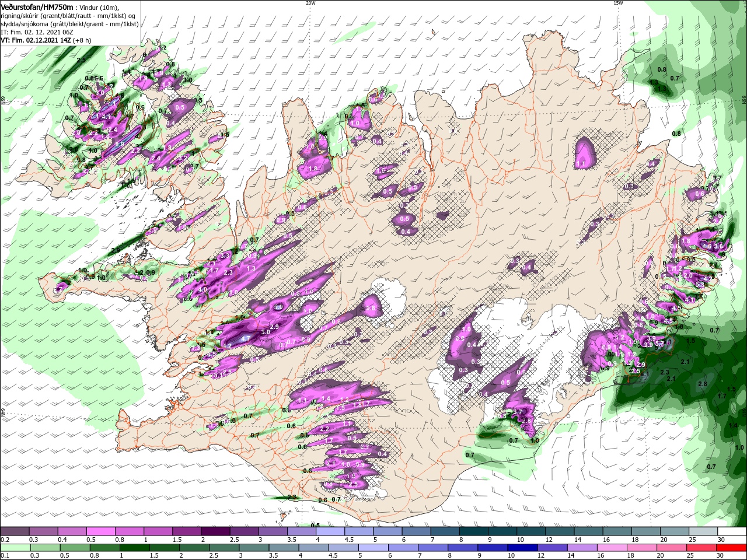Click the dark teal swatch above snow label 9
The image size is (747, 560).
(x=502, y=531)
